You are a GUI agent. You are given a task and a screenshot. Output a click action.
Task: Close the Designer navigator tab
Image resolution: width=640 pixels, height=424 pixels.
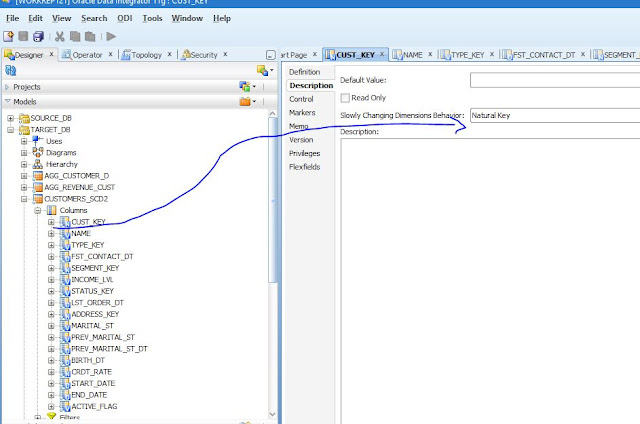51,54
